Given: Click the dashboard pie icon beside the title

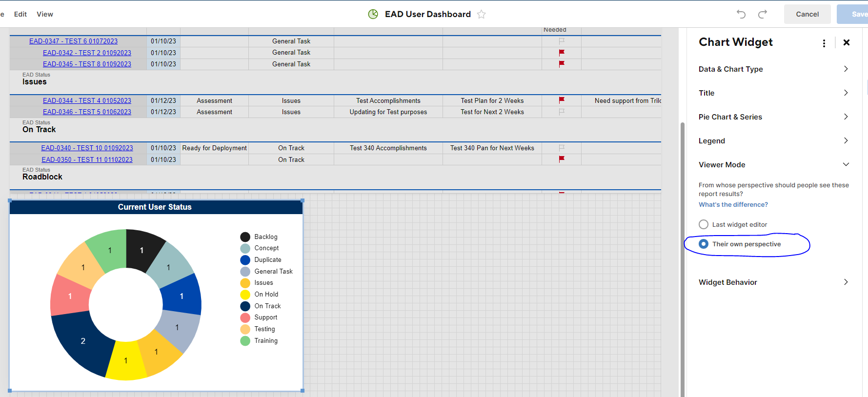Looking at the screenshot, I should [373, 14].
